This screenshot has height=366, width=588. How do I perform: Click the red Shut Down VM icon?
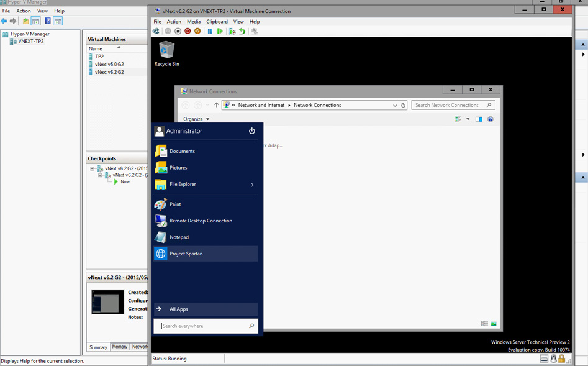(188, 31)
